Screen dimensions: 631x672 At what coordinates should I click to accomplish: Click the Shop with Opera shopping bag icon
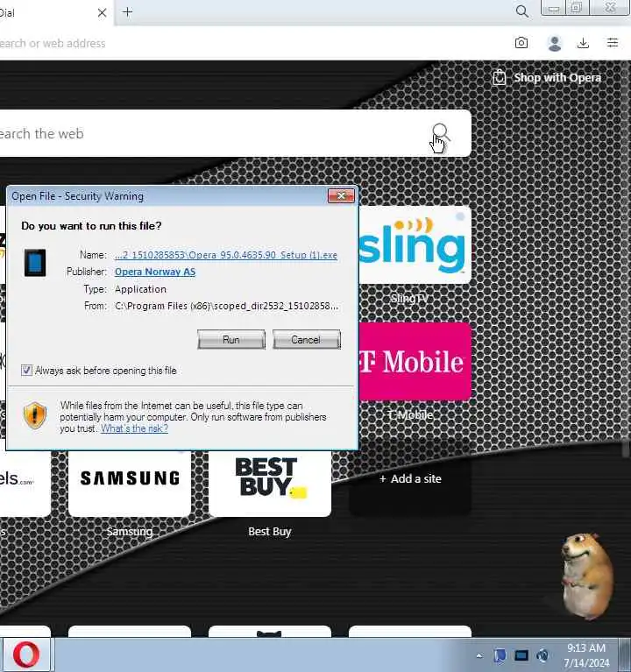pyautogui.click(x=500, y=78)
